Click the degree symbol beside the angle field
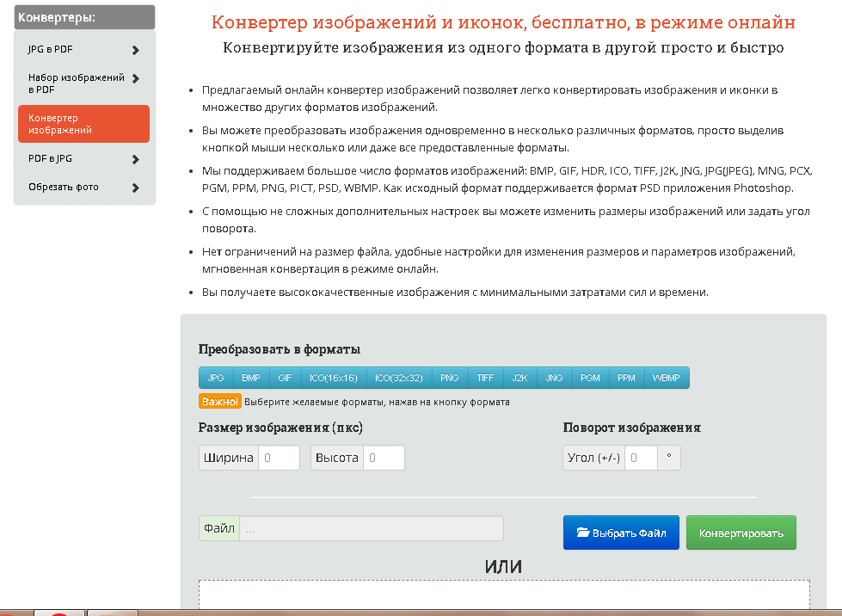The image size is (842, 616). (x=669, y=458)
